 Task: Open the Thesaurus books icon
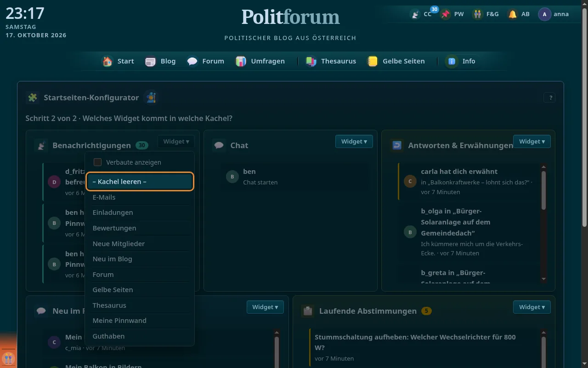(311, 61)
